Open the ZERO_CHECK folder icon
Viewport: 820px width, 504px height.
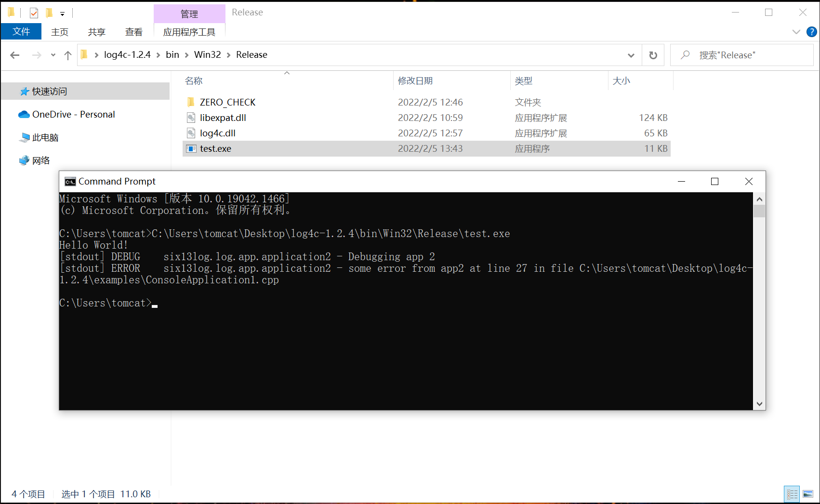coord(191,102)
